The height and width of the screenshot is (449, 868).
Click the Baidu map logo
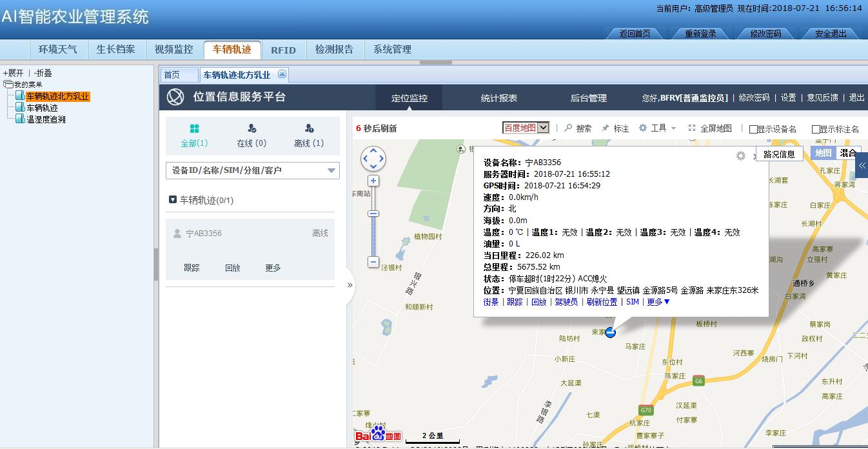[379, 435]
